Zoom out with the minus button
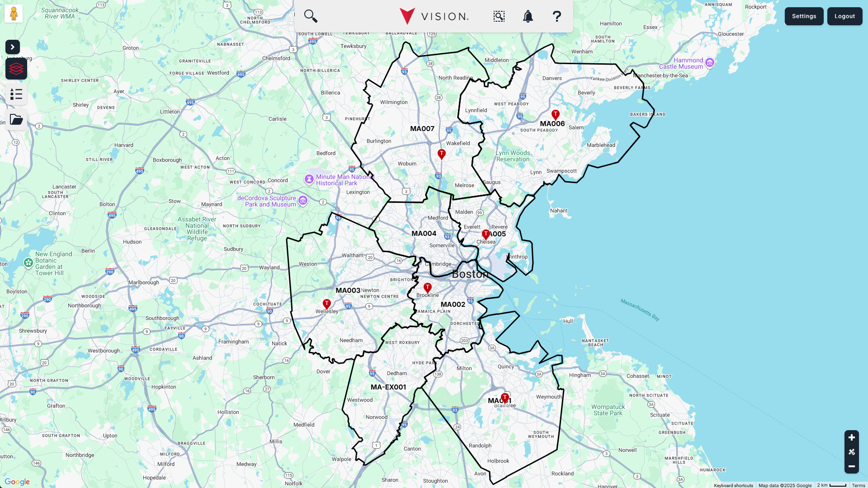Screen dimensions: 868x488 click(851, 466)
